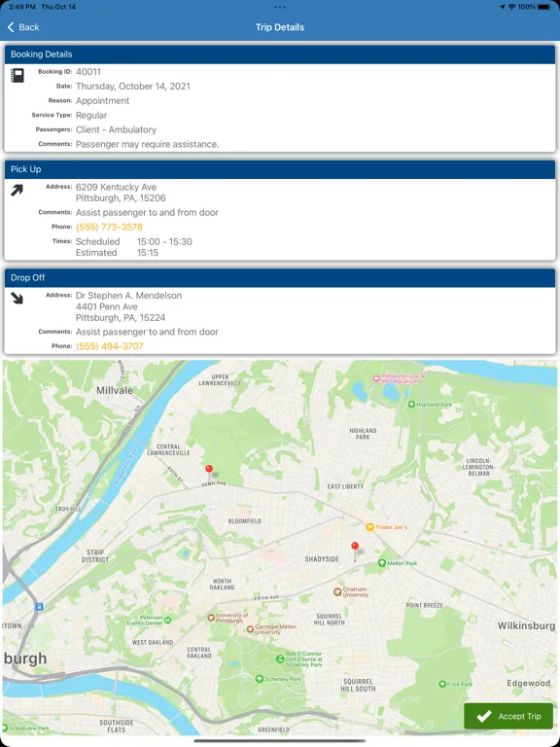Tap the date Thursday, October 14, 2021
Viewport: 560px width, 747px height.
tap(133, 87)
